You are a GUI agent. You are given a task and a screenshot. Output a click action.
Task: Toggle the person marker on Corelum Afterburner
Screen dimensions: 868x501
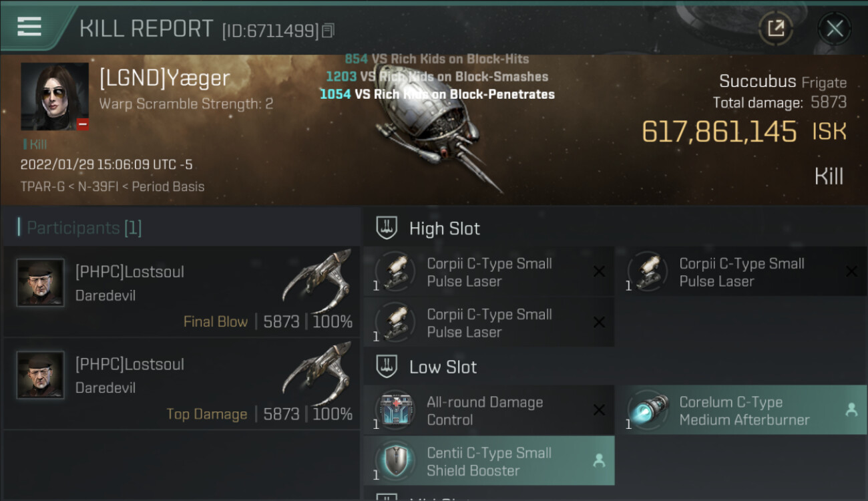coord(851,410)
